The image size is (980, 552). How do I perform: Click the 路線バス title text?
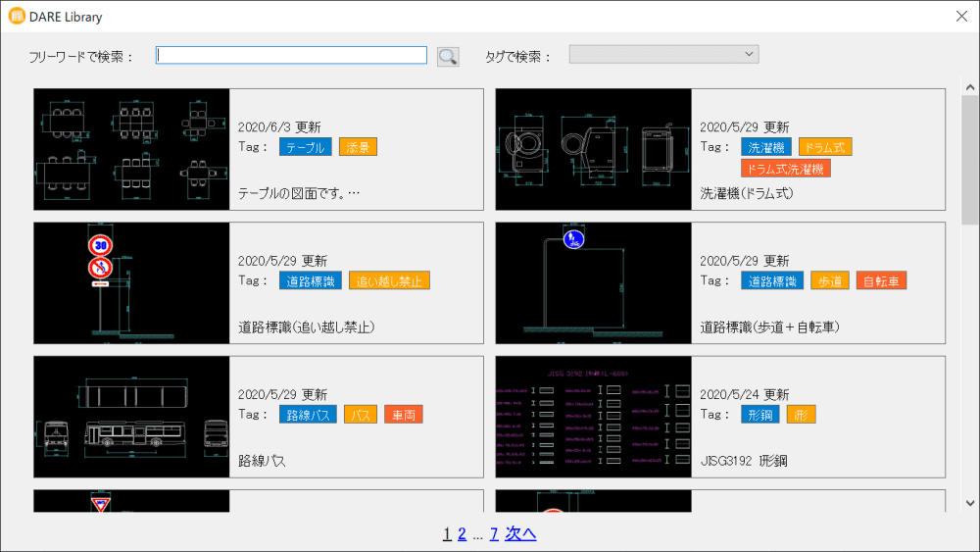tap(262, 461)
